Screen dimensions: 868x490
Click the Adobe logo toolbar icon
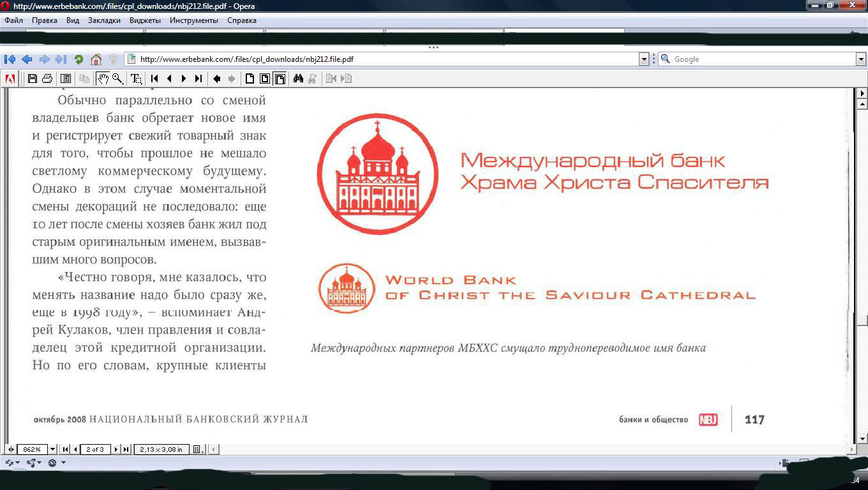click(10, 78)
